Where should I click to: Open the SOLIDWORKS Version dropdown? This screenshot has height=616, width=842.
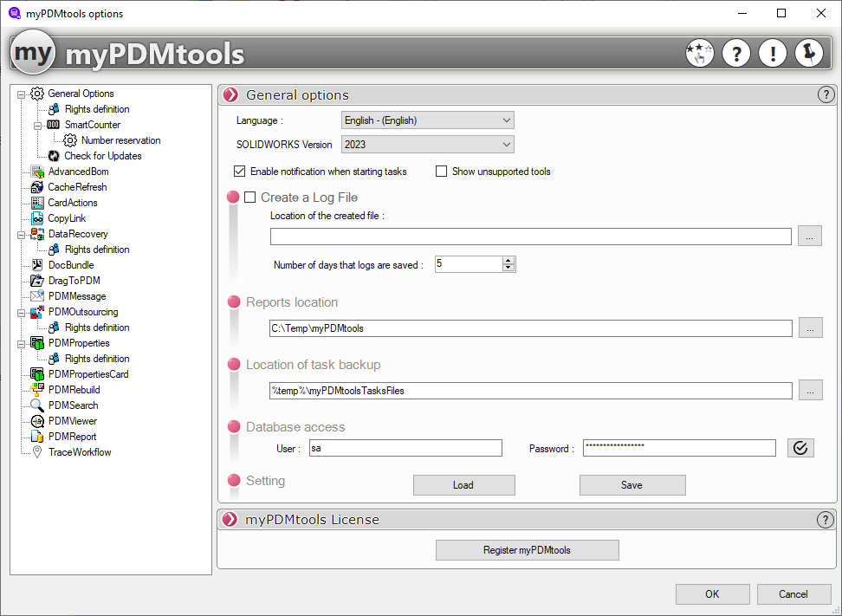pos(427,145)
